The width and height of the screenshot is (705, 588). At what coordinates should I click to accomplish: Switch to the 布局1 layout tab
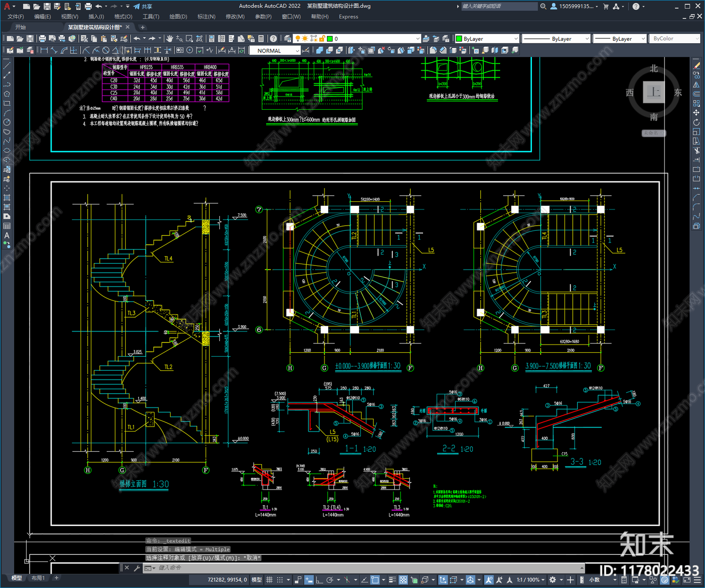(x=38, y=578)
